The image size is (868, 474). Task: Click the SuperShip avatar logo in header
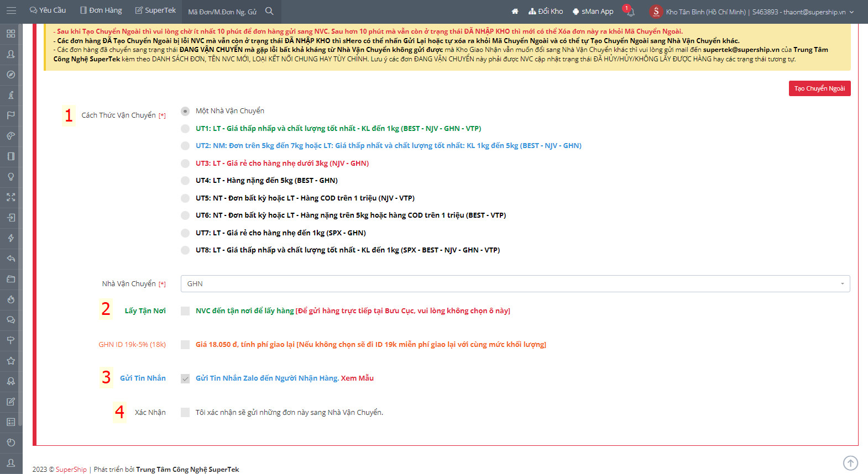click(656, 11)
